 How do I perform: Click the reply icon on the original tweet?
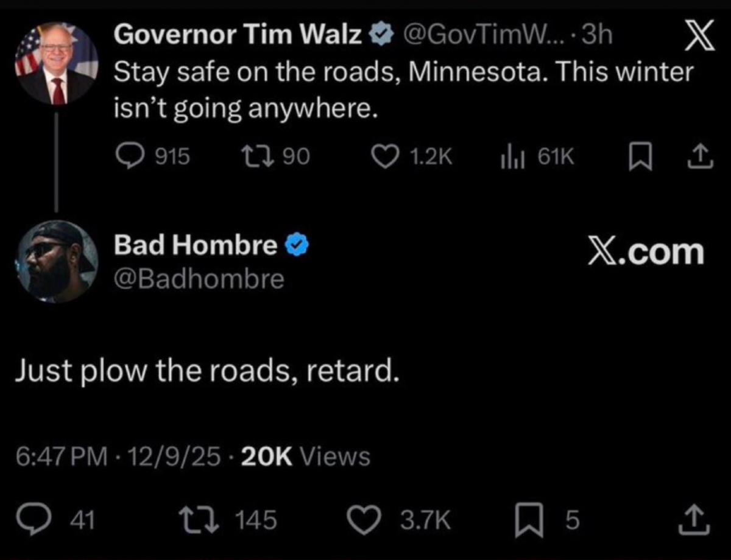coord(127,157)
